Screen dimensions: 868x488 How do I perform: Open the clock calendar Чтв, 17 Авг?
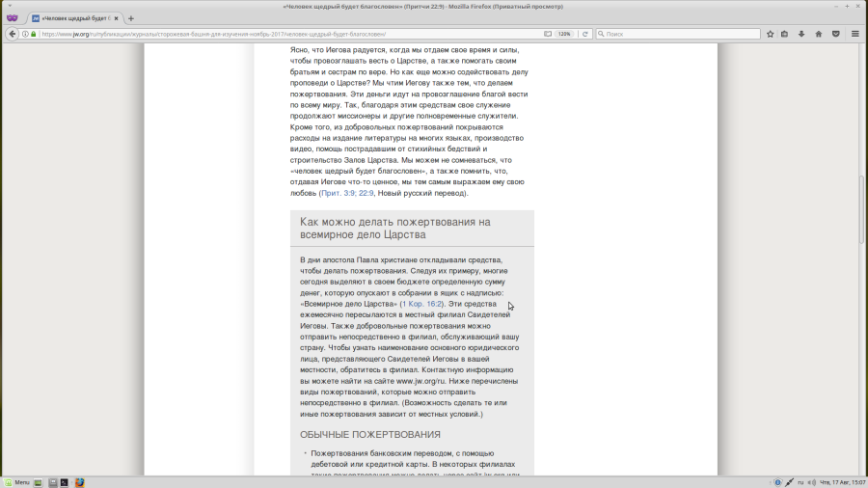tap(843, 482)
